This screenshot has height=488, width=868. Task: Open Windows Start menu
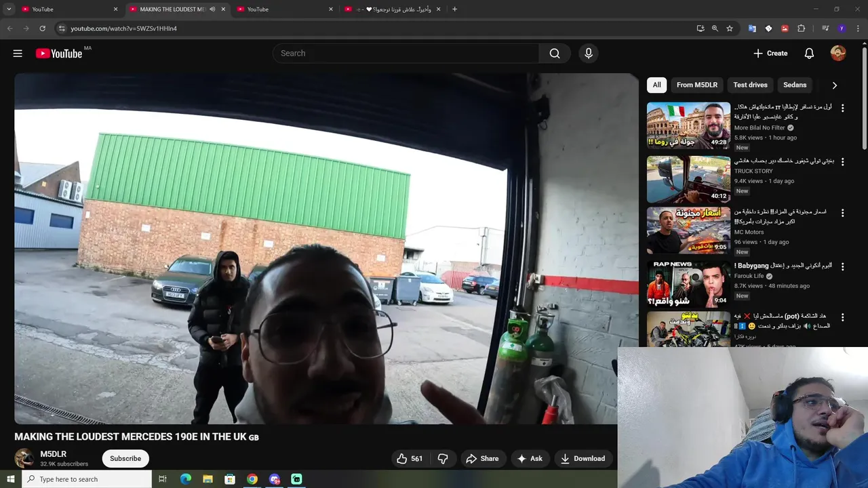pos(10,479)
